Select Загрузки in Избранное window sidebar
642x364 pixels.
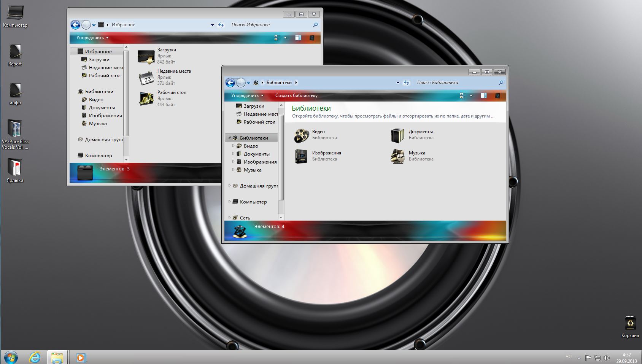click(x=99, y=60)
